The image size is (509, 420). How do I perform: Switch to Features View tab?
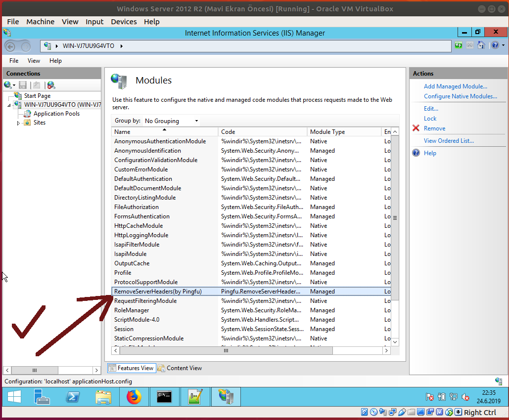coord(132,368)
